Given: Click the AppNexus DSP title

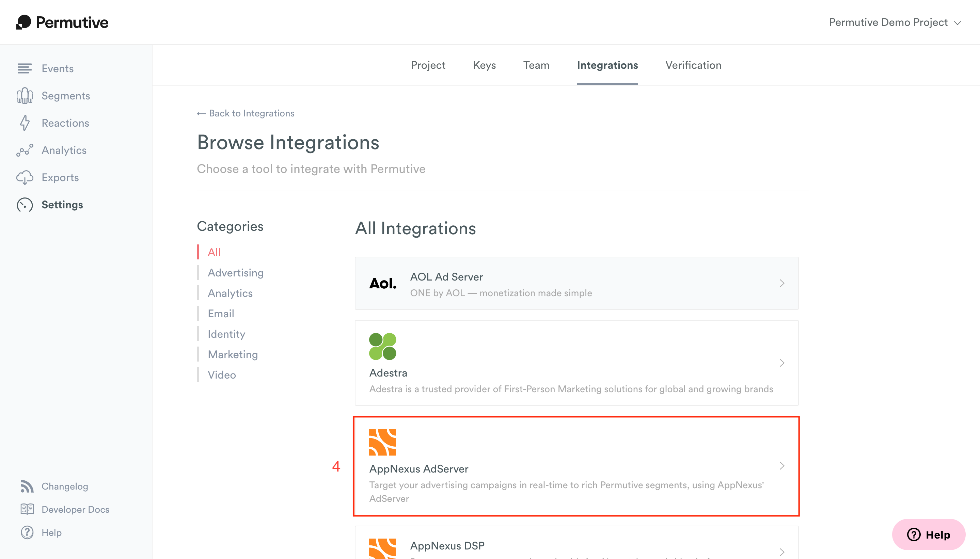Looking at the screenshot, I should tap(447, 546).
